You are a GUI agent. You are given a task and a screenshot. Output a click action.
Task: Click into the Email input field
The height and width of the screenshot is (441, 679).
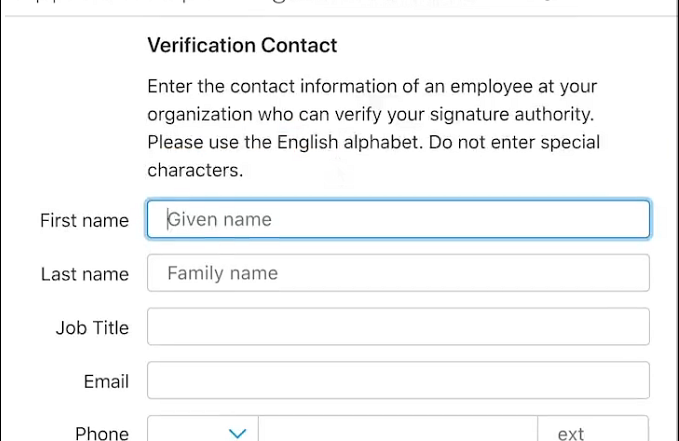pos(398,381)
